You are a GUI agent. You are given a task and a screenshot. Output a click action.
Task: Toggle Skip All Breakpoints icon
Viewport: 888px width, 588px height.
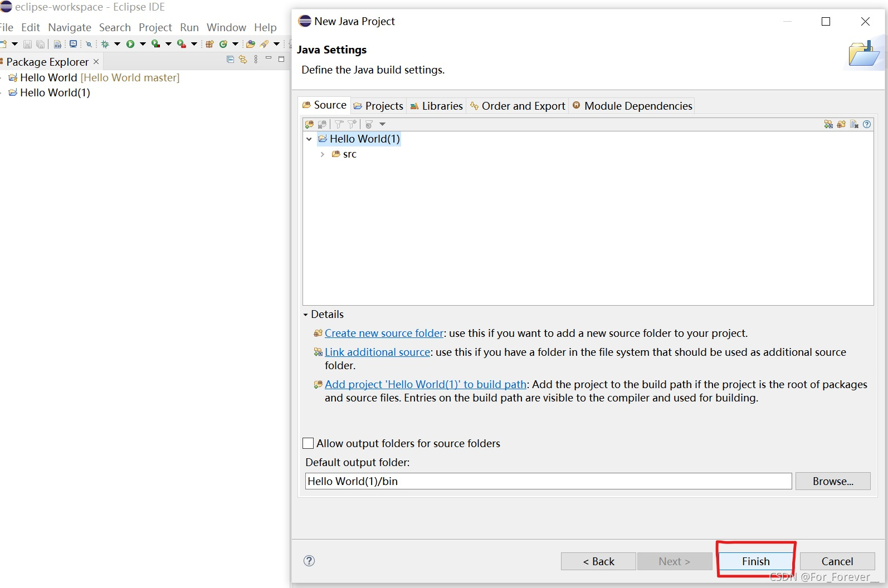click(x=89, y=44)
